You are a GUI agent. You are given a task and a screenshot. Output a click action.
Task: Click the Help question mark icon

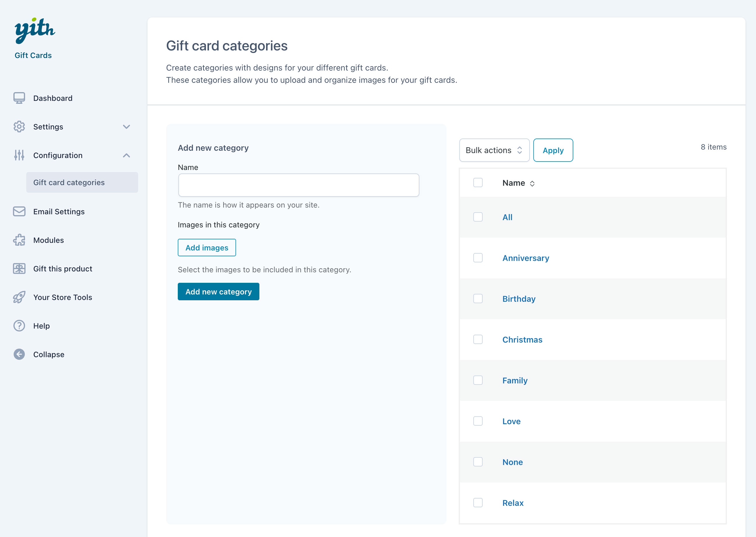[x=19, y=326]
